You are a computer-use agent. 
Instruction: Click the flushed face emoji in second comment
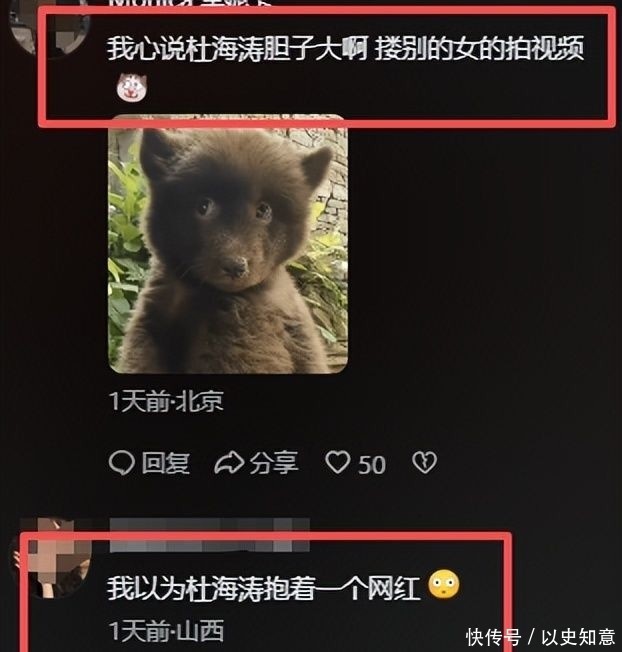(444, 585)
